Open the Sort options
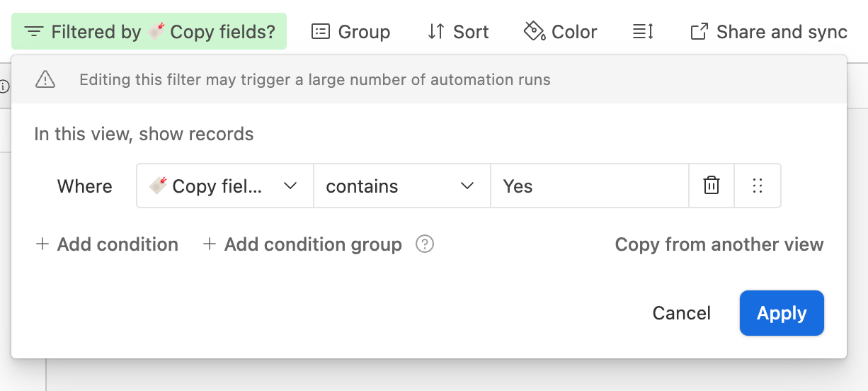Screen dimensions: 868x391 click(x=458, y=31)
